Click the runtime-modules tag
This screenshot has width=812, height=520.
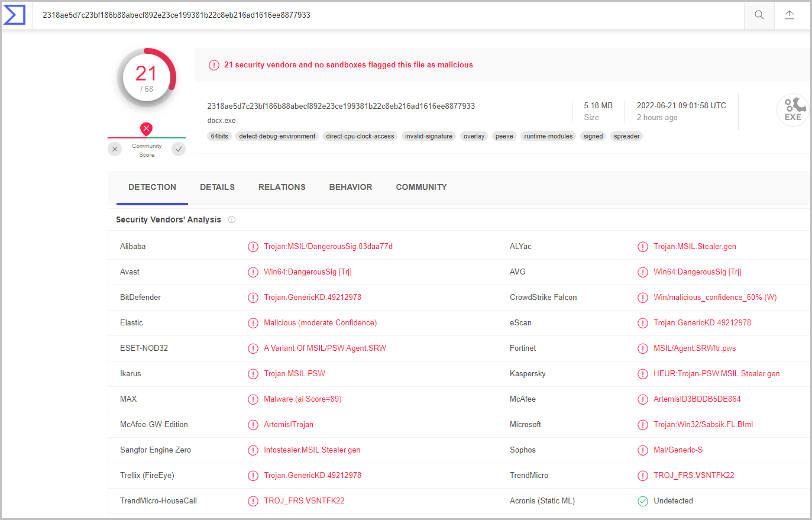548,136
